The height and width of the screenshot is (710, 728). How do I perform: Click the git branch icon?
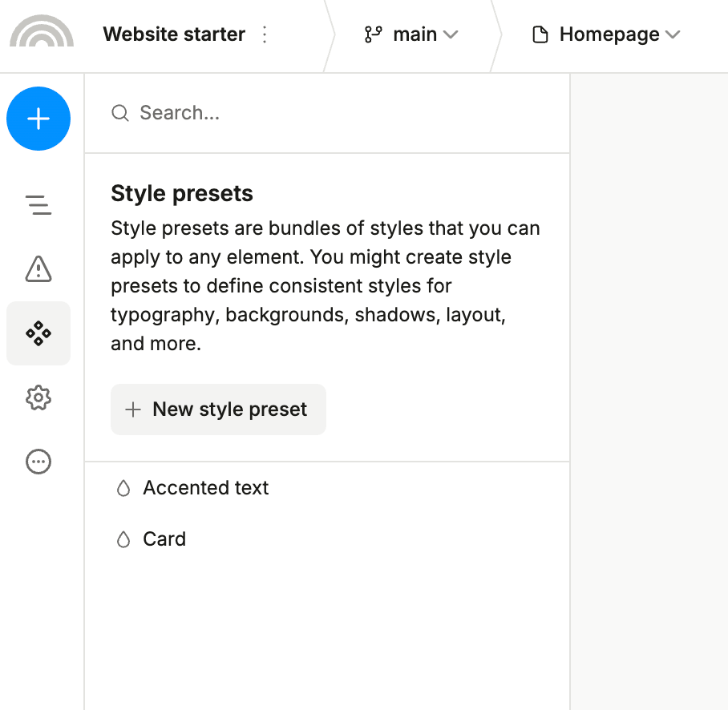(373, 34)
